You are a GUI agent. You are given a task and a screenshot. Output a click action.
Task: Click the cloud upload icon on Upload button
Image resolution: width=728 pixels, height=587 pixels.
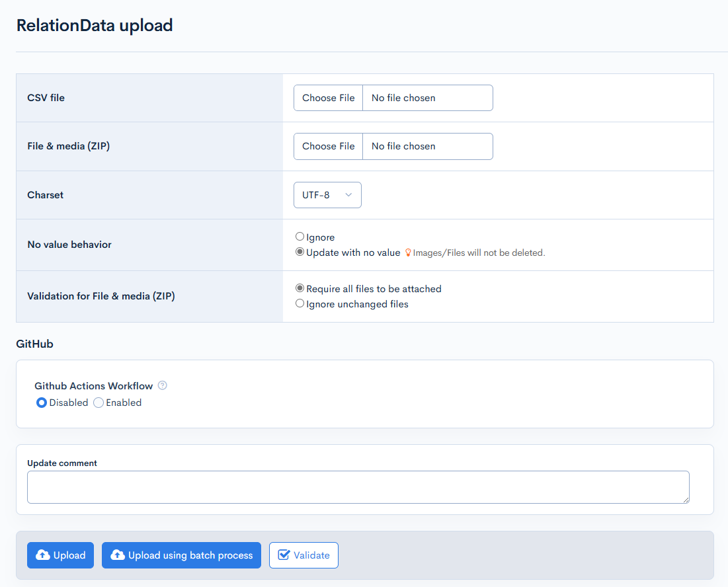pyautogui.click(x=42, y=555)
